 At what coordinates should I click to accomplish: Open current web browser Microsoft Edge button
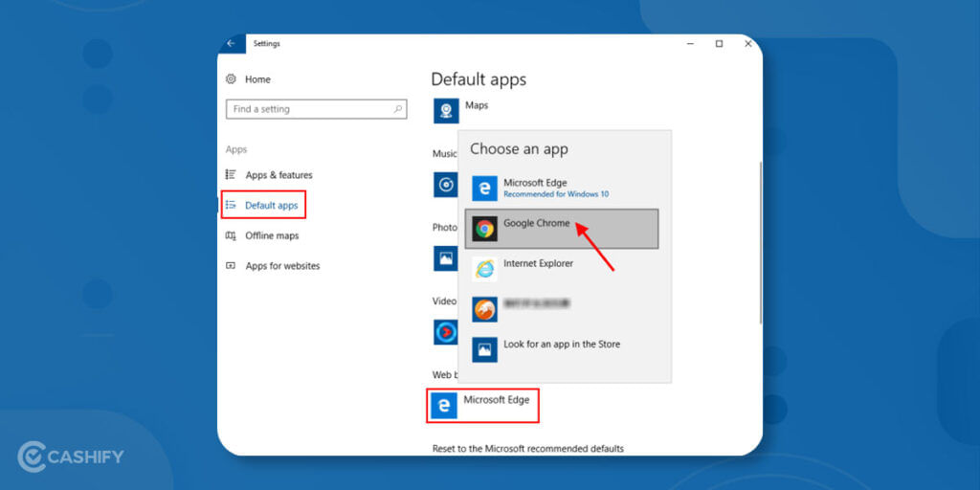tap(482, 405)
